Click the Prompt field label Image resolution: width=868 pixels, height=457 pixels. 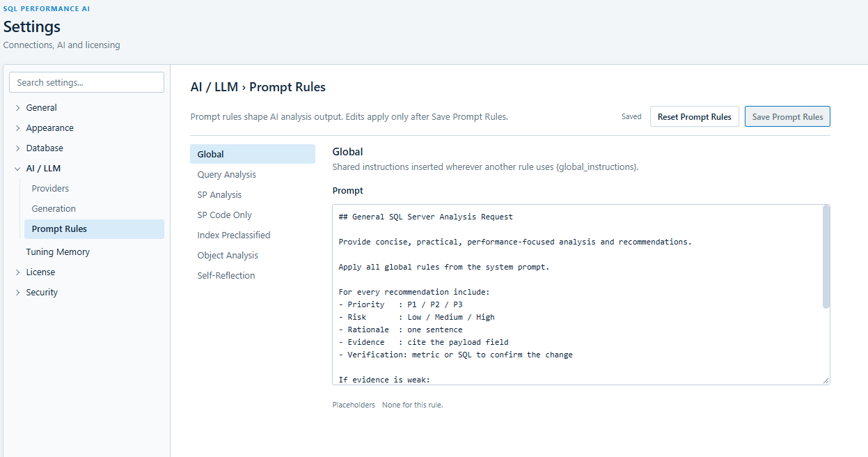click(x=348, y=190)
